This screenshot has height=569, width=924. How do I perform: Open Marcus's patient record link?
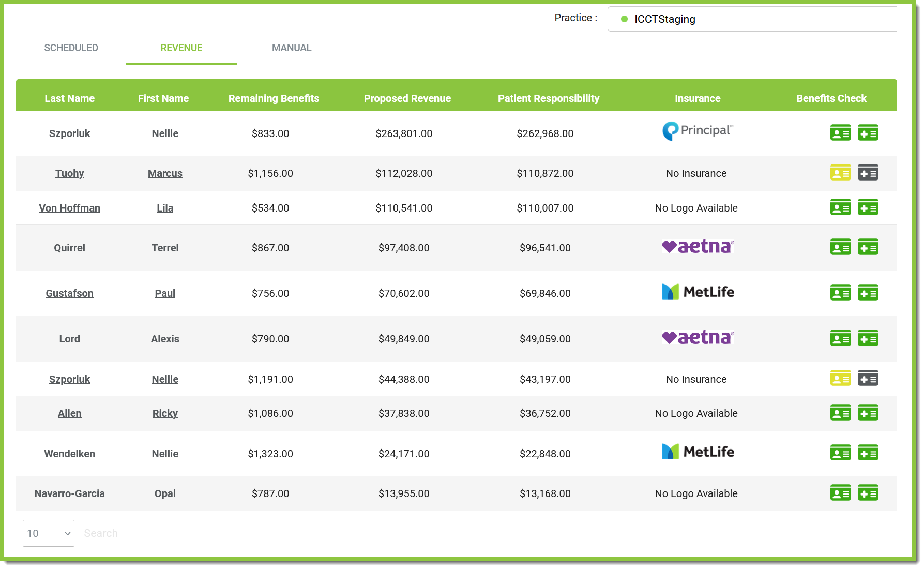tap(165, 173)
